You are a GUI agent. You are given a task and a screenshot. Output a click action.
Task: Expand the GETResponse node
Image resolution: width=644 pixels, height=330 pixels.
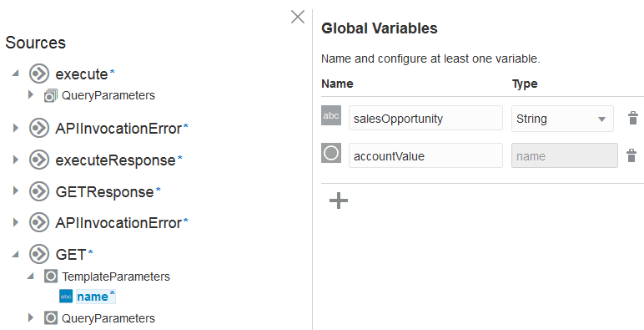pos(16,191)
